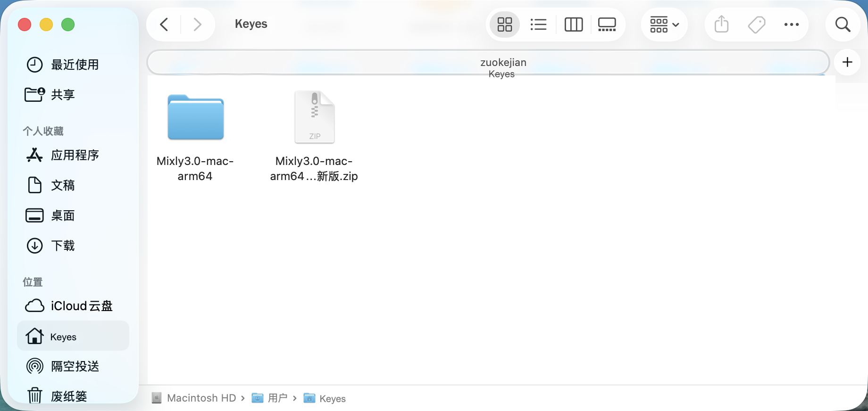The height and width of the screenshot is (411, 868).
Task: Click the Mixly3.0-mac-arm64…新版.zip file name
Action: tap(314, 169)
